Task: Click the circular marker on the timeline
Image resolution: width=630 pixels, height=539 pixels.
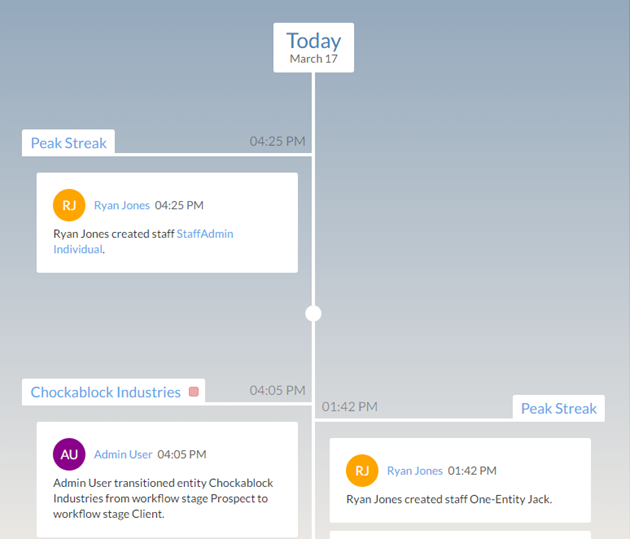Action: (313, 313)
